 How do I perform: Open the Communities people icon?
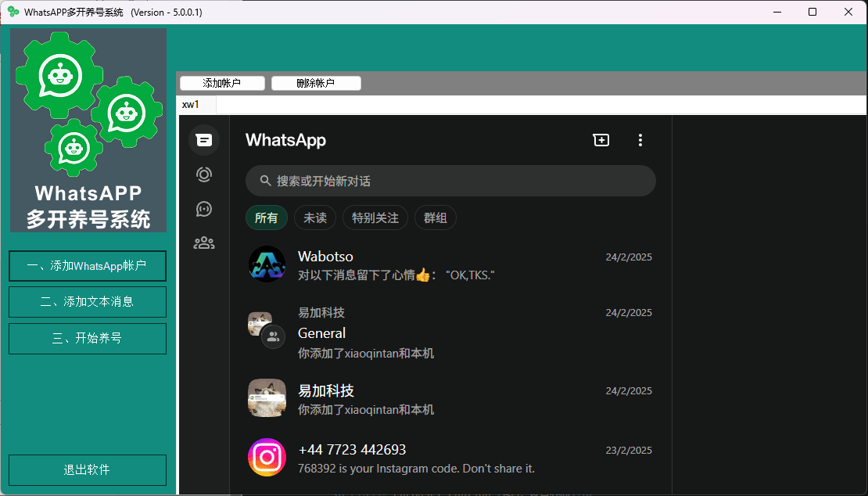204,243
